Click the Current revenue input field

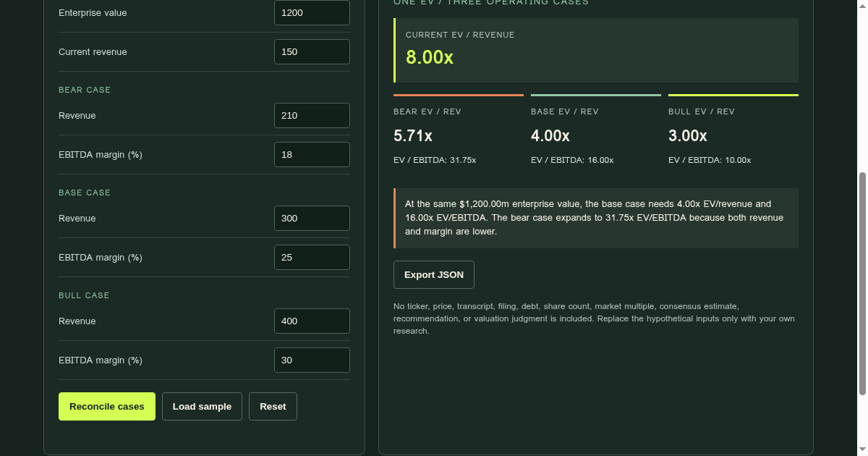(x=312, y=52)
